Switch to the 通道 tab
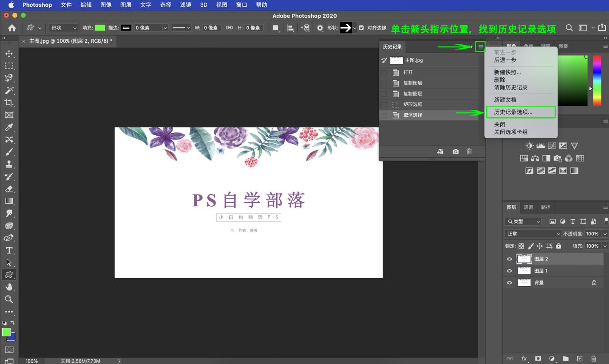Screen dimensions: 609x364 coord(528,207)
